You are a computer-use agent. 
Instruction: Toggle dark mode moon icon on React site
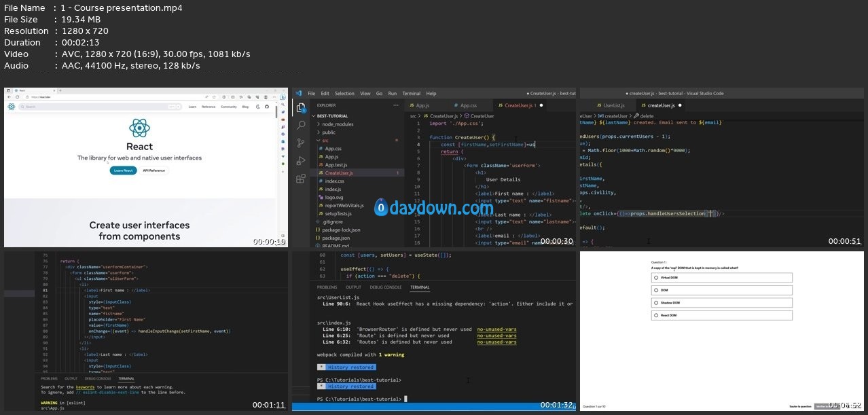point(258,107)
